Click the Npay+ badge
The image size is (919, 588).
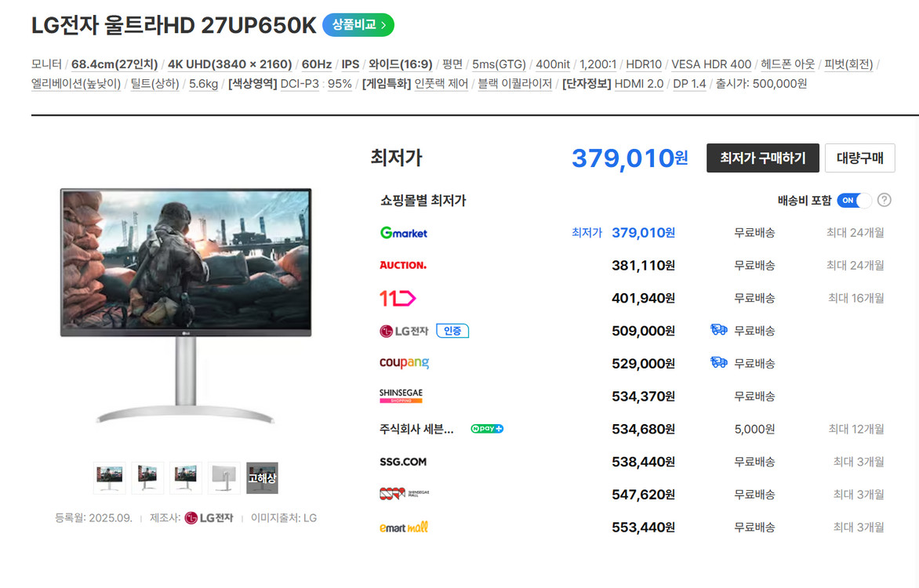click(486, 429)
